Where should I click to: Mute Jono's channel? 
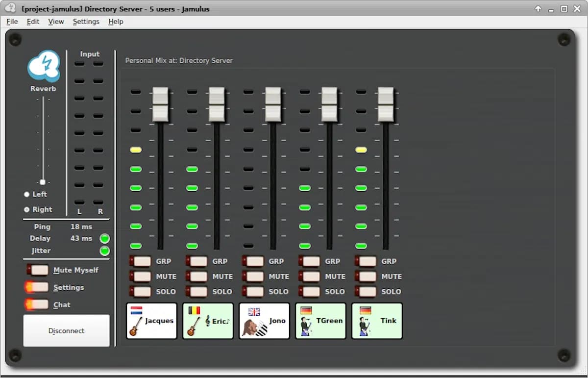(x=253, y=277)
